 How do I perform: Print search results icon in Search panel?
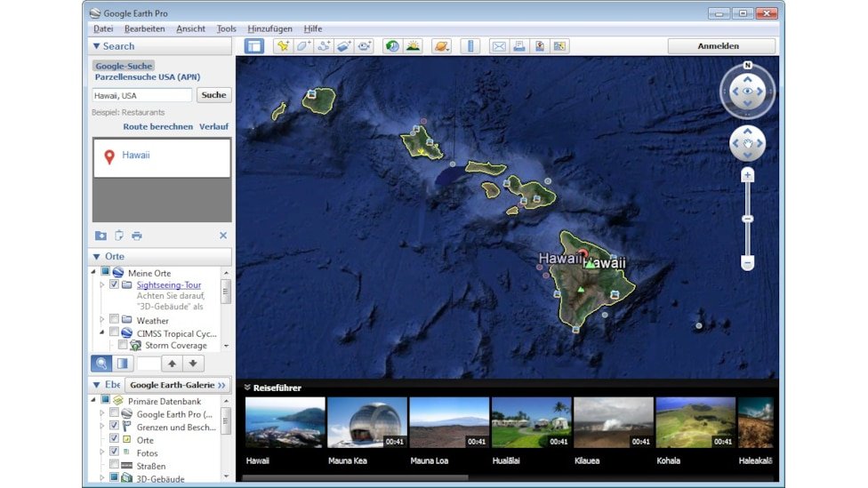(137, 236)
